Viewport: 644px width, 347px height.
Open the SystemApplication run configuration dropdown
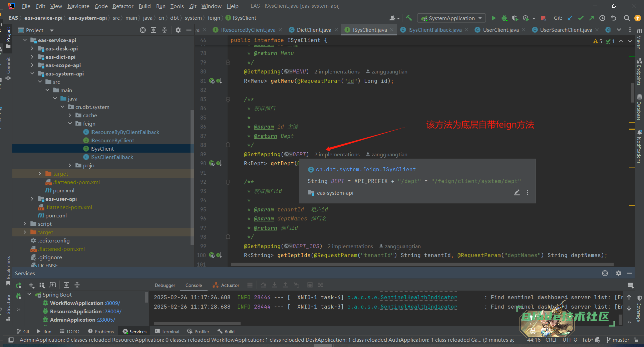click(x=452, y=18)
